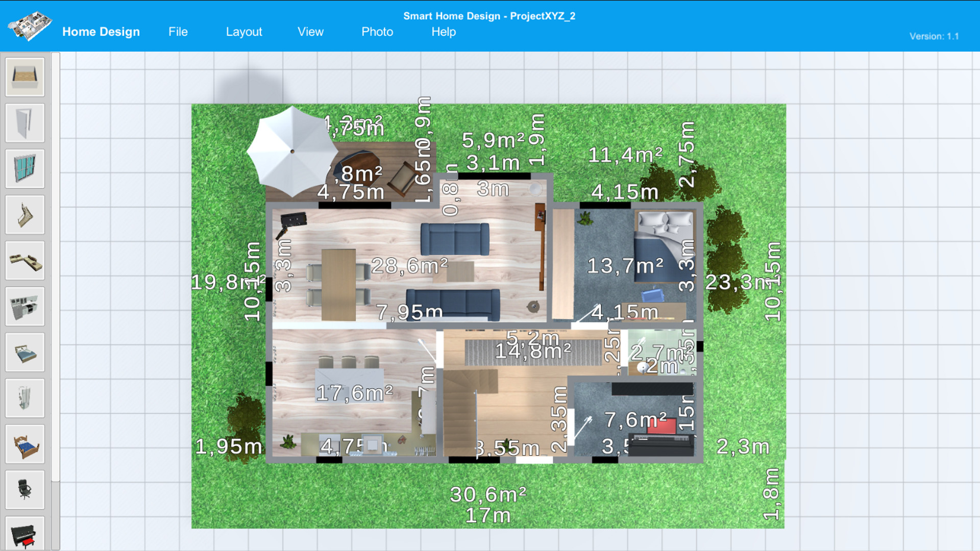Select the window tool
This screenshot has width=980, height=551.
(x=24, y=168)
